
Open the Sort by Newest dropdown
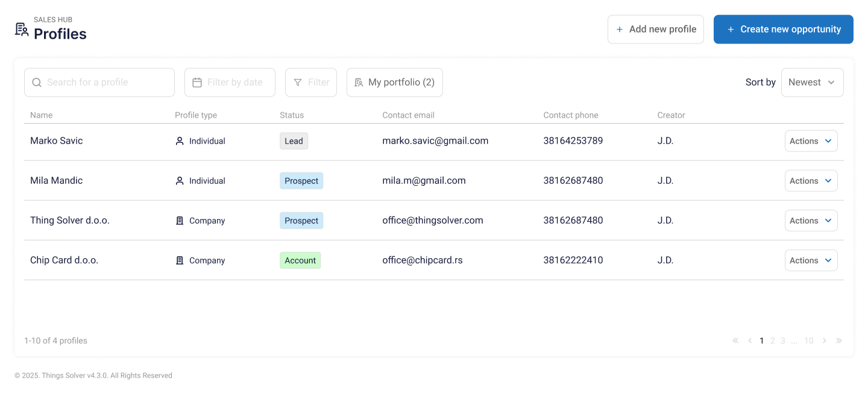point(813,83)
